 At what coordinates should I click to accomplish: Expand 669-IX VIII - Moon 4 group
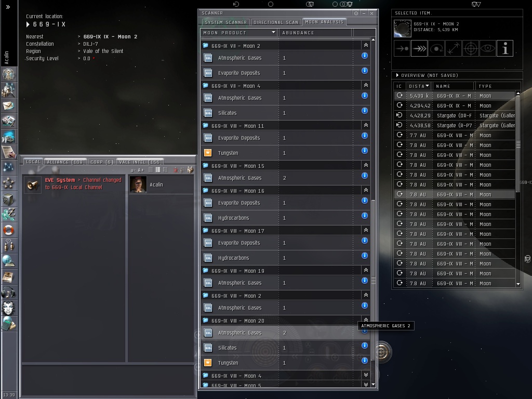click(366, 375)
